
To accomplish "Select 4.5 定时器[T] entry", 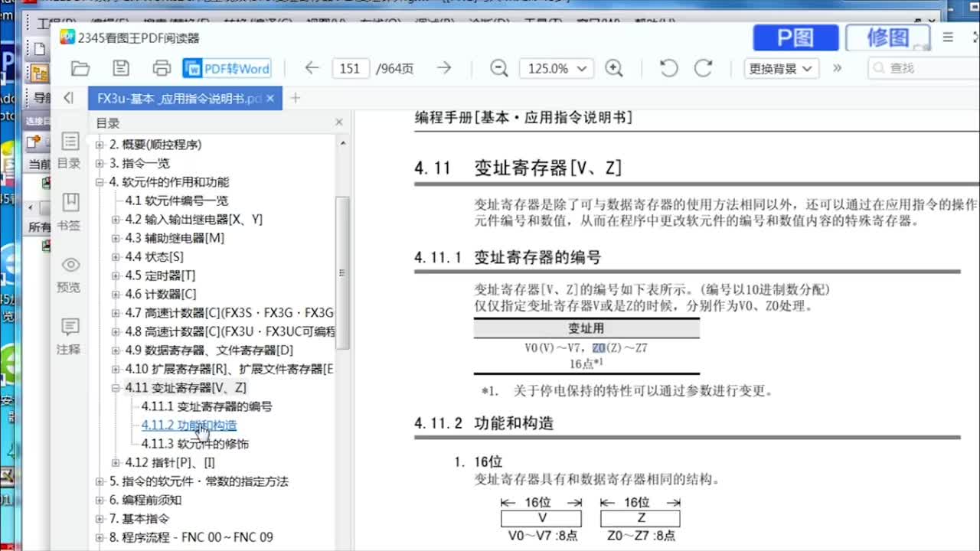I will tap(160, 275).
